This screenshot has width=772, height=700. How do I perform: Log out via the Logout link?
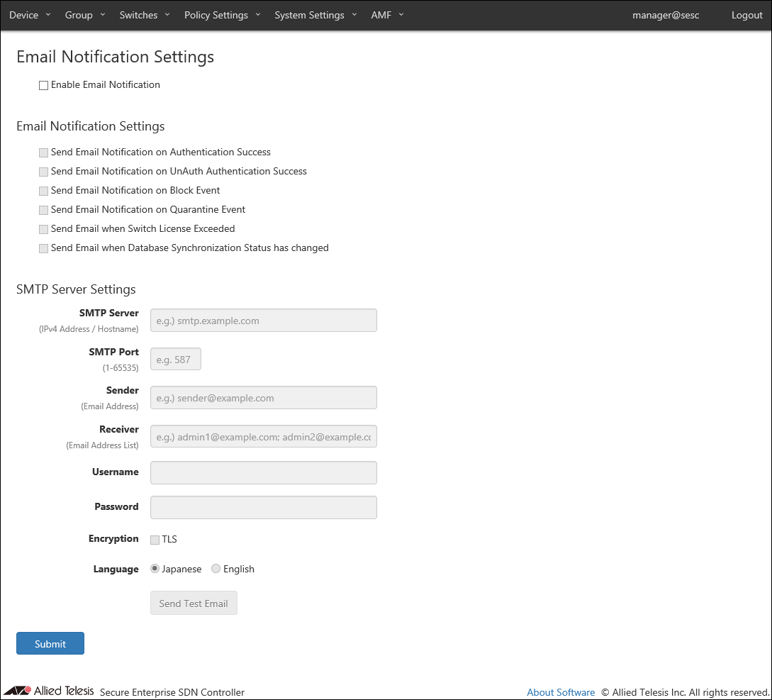746,15
